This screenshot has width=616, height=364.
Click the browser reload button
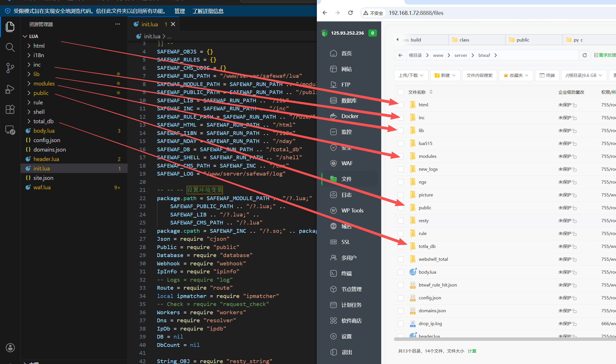point(350,13)
